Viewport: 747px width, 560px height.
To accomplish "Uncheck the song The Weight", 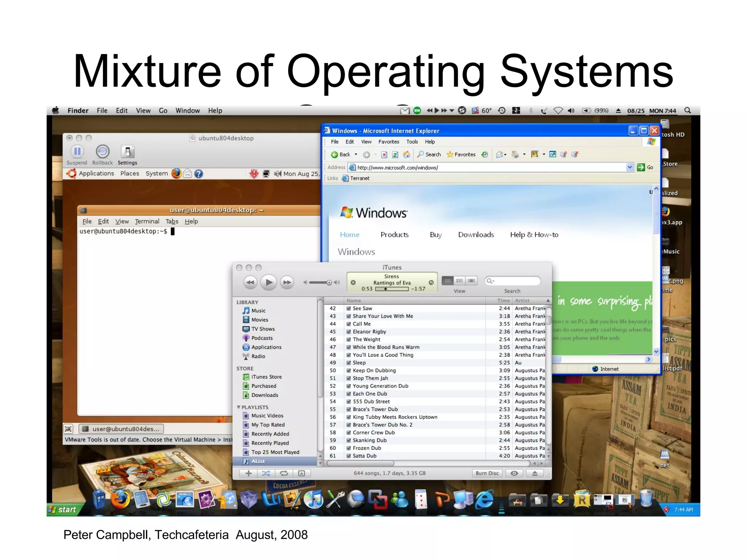I will (349, 339).
